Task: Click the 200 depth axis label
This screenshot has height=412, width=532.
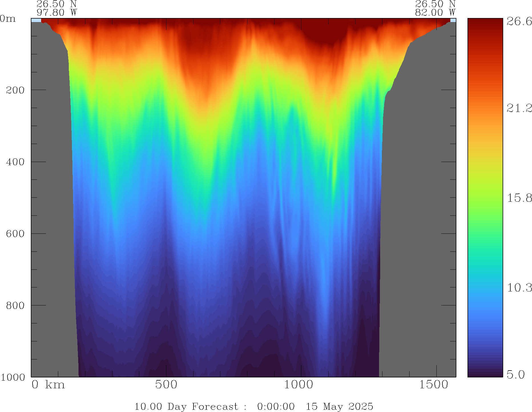Action: pos(15,90)
